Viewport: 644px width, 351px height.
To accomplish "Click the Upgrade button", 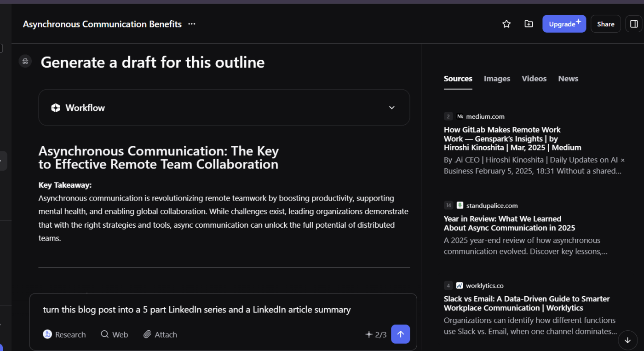I will [x=564, y=24].
